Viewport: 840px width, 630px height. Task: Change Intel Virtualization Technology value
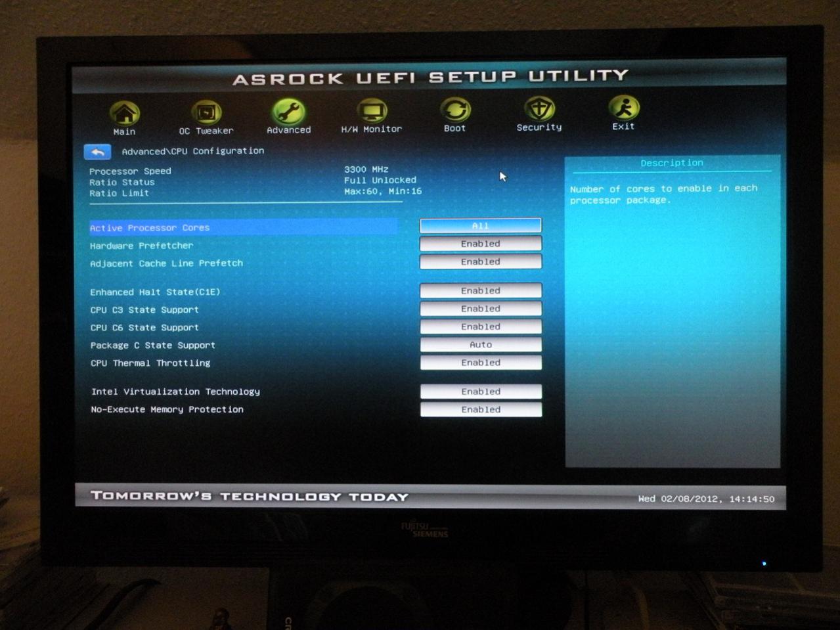coord(481,392)
